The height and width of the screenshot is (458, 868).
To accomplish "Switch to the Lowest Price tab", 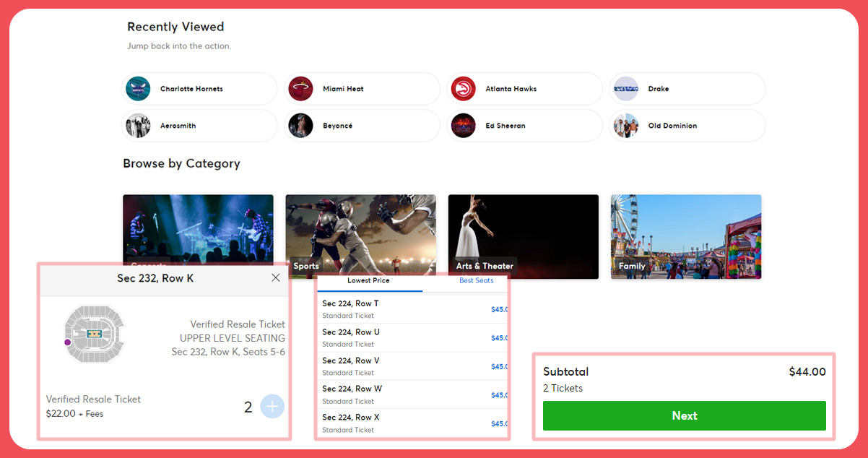I will [x=369, y=280].
